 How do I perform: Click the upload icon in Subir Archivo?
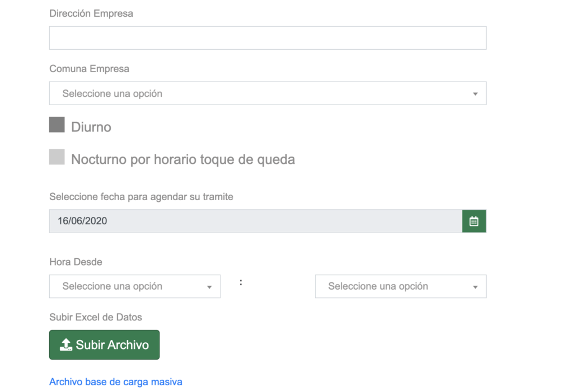66,344
